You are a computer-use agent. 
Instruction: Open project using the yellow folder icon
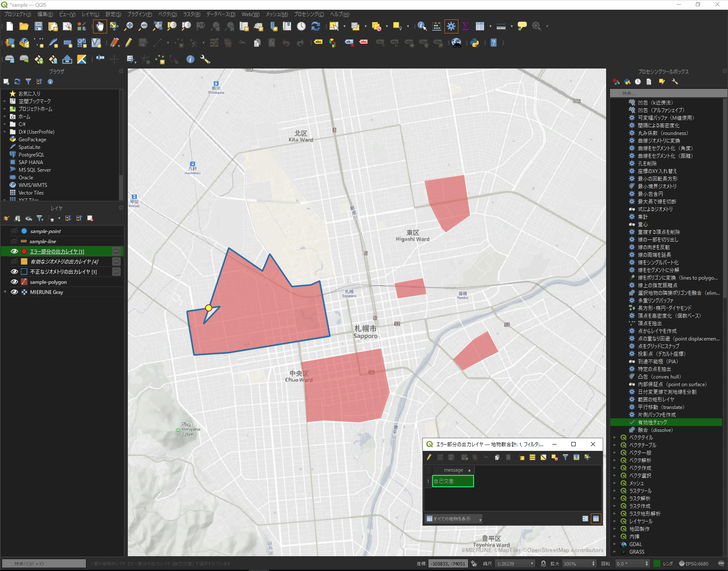pos(24,26)
